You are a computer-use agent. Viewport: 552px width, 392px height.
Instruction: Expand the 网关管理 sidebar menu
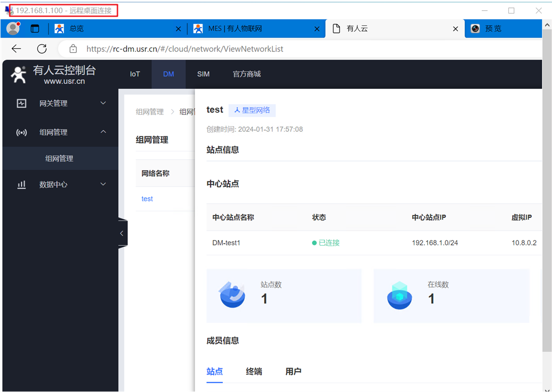point(60,103)
